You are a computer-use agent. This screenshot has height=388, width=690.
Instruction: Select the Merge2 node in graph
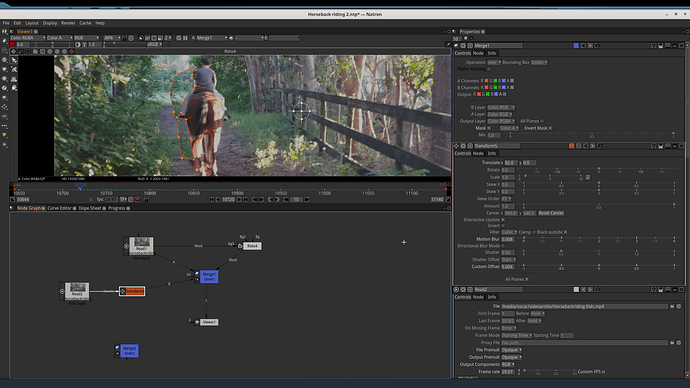(x=129, y=351)
